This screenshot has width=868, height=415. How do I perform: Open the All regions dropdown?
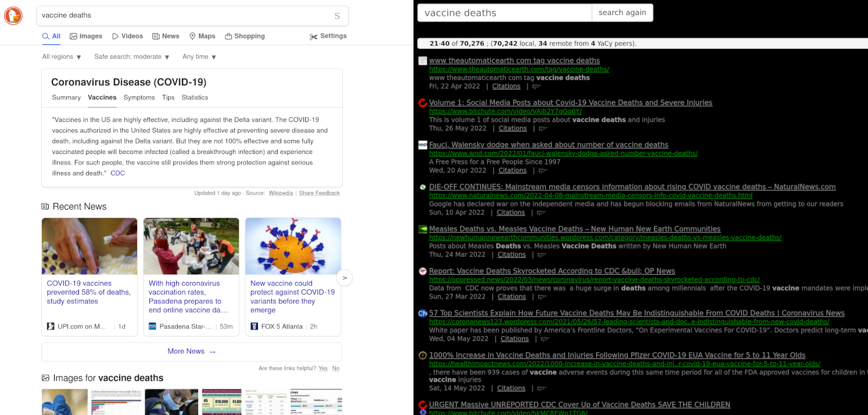click(62, 57)
